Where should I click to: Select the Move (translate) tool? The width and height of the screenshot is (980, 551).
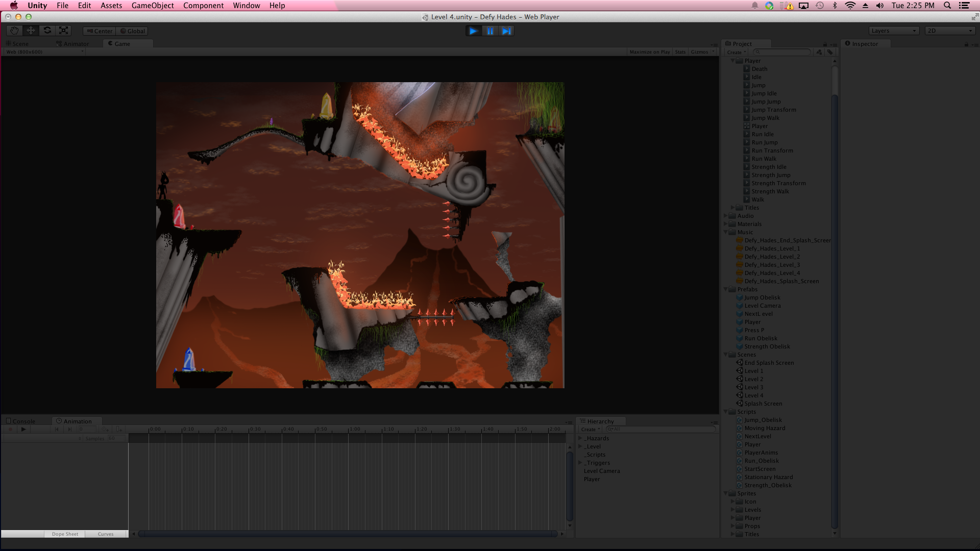point(31,31)
